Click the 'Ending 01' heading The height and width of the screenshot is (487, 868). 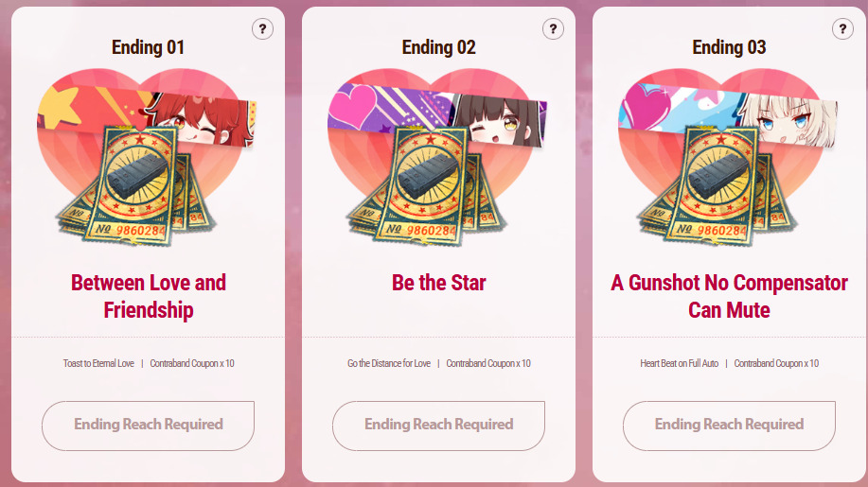point(148,47)
